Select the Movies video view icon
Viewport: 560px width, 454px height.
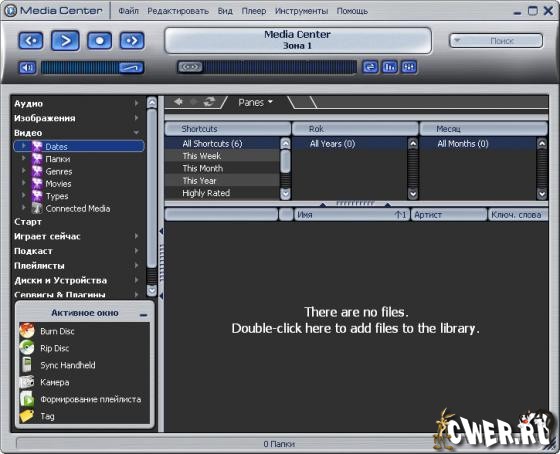(x=37, y=183)
